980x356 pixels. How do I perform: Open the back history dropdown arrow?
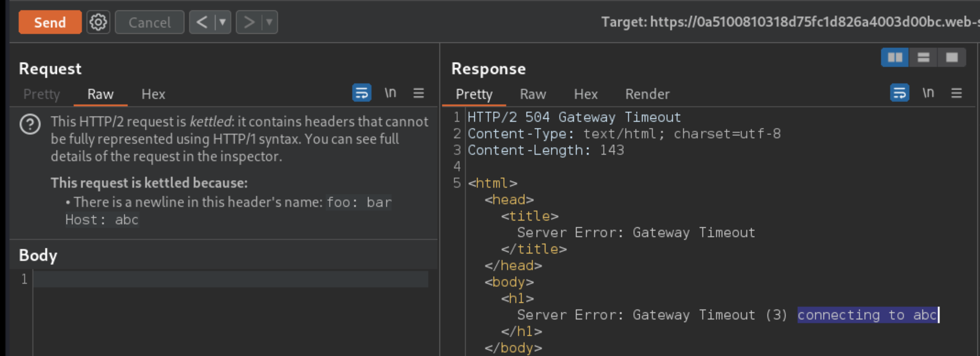223,22
